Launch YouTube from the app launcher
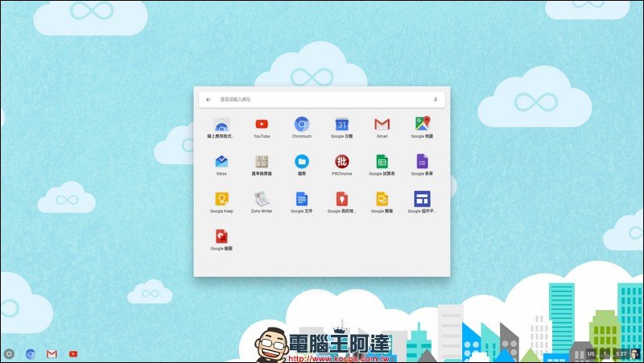Viewport: 644px width, 363px height. [x=262, y=124]
